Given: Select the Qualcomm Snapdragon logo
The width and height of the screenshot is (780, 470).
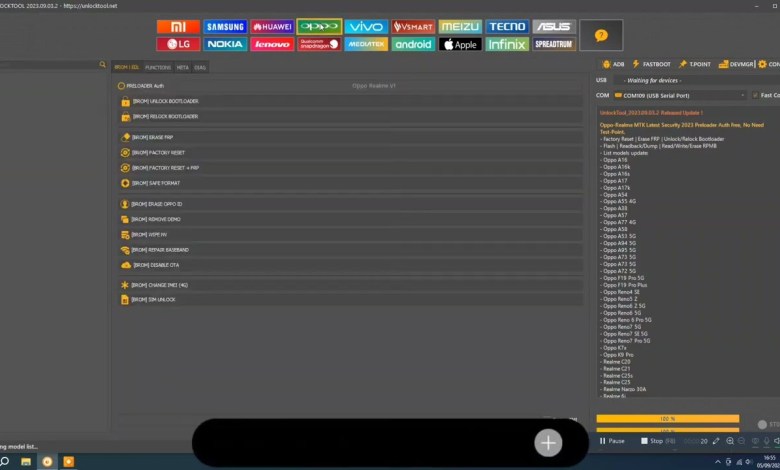Looking at the screenshot, I should click(x=319, y=44).
